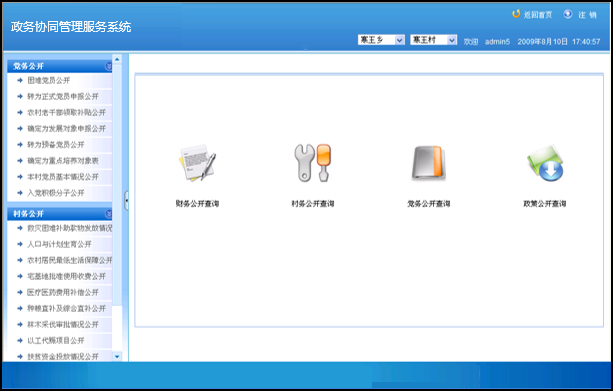Select 农村居民最低生活保障公开
Image resolution: width=613 pixels, height=391 pixels.
point(70,260)
